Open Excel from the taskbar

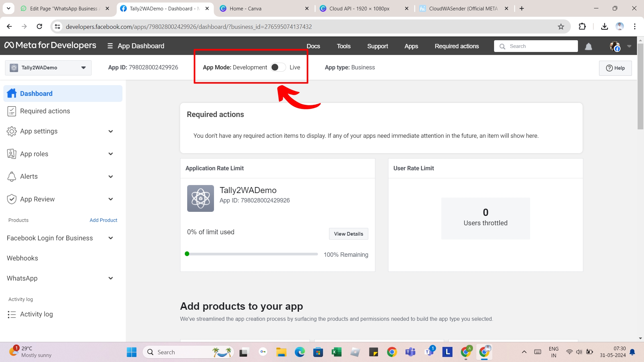pos(336,352)
